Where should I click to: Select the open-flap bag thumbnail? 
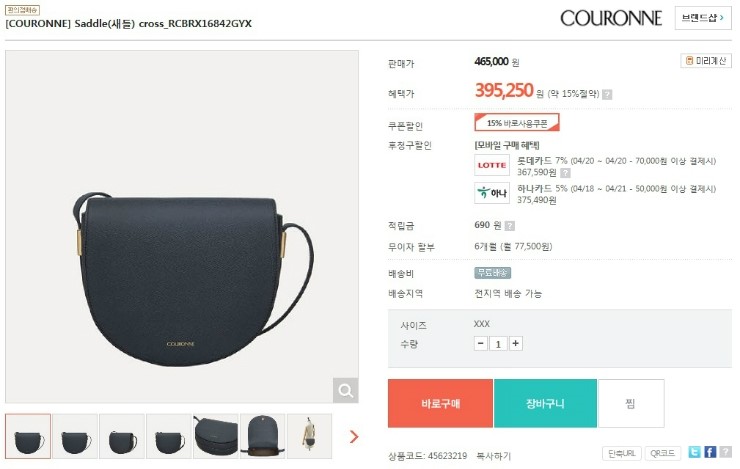coord(262,436)
